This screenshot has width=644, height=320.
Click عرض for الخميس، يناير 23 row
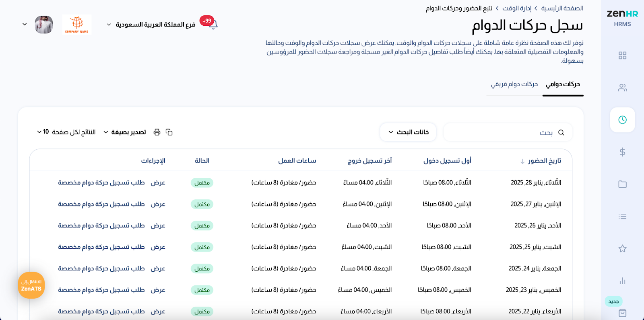[158, 290]
